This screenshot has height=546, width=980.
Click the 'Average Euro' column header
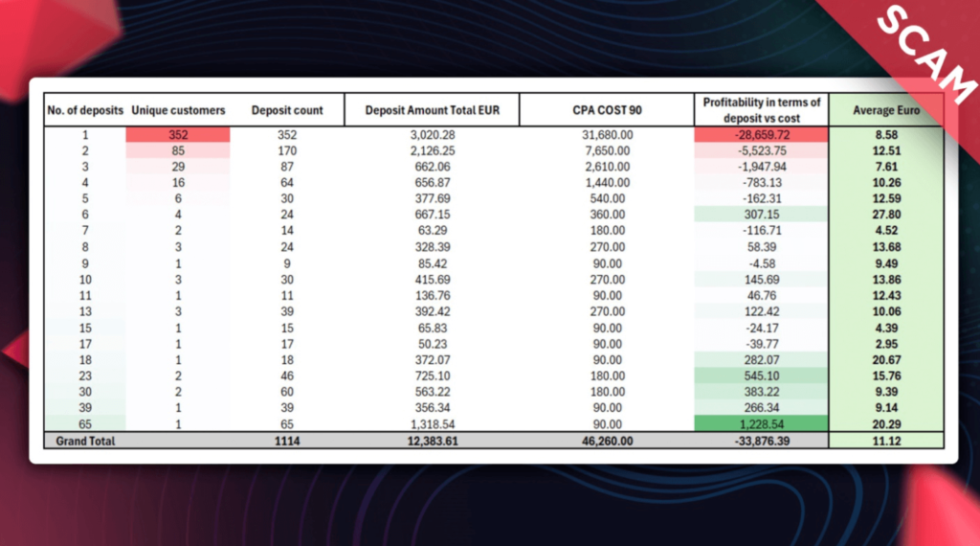pos(886,110)
